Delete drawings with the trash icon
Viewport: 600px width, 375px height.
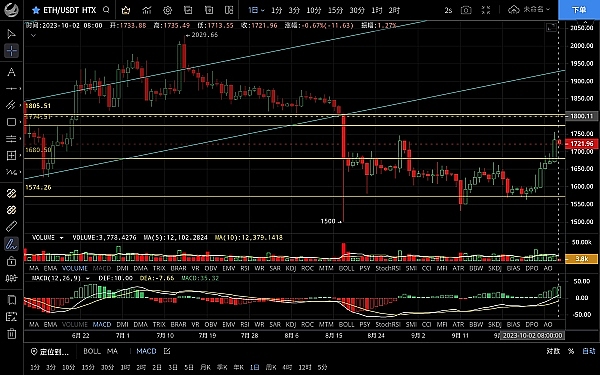click(x=11, y=333)
